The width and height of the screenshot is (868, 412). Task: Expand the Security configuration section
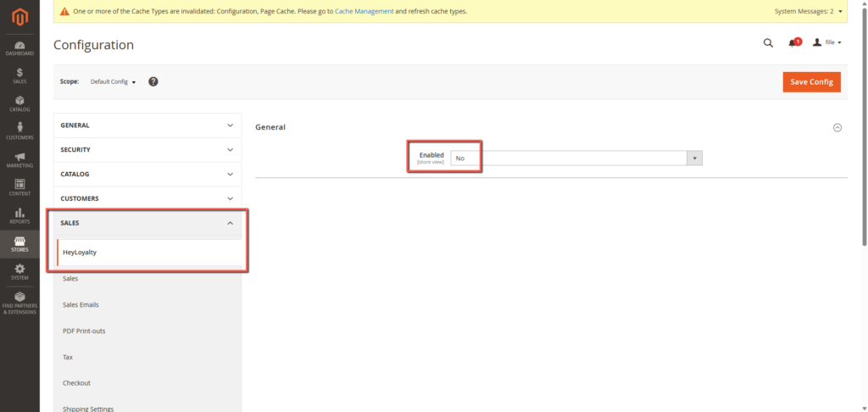click(x=147, y=149)
